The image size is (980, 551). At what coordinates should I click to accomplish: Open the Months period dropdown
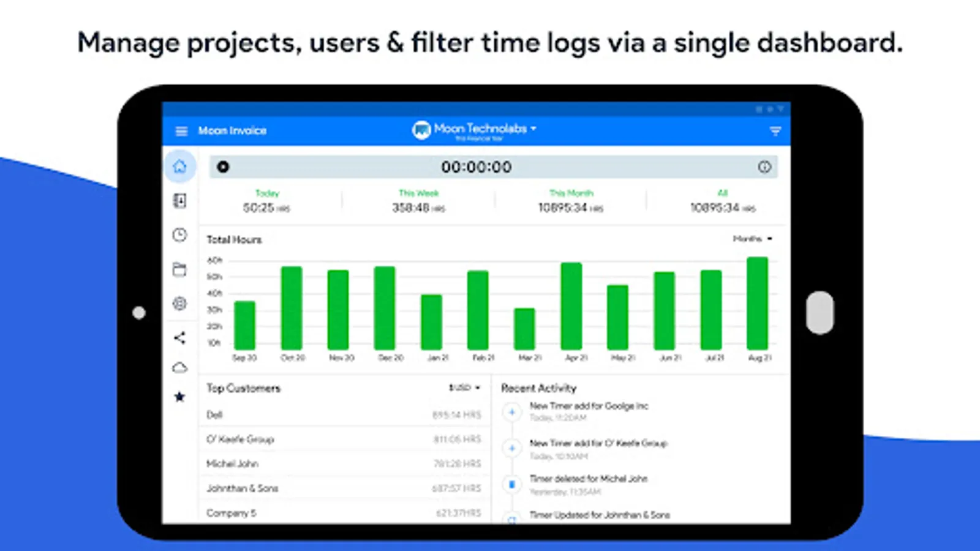click(753, 239)
